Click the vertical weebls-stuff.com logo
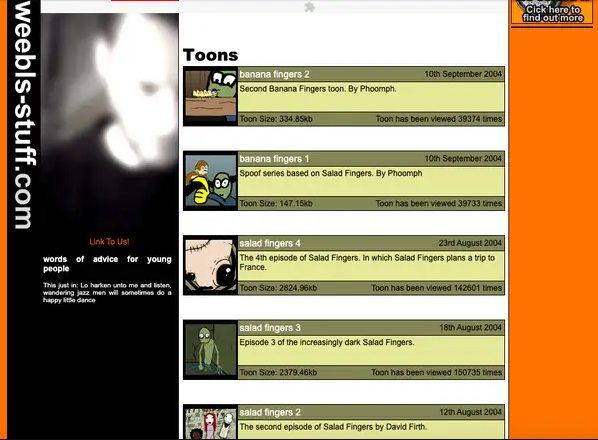This screenshot has height=440, width=598. pyautogui.click(x=24, y=114)
